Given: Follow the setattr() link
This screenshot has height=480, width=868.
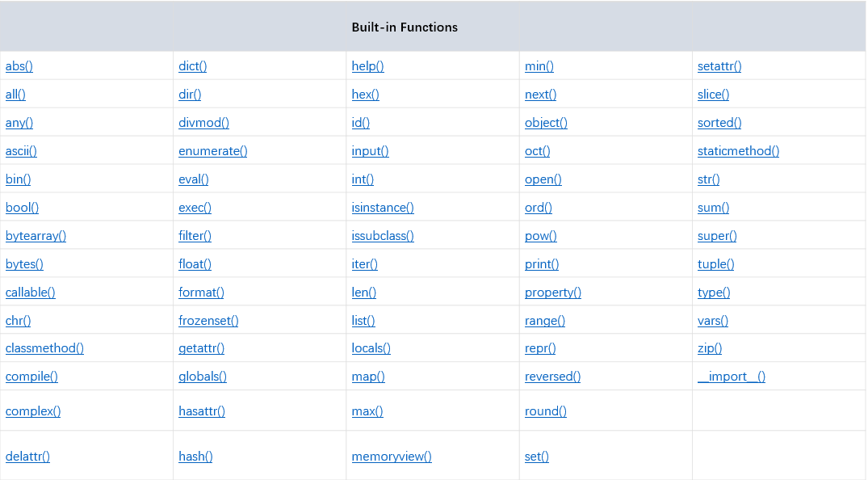Looking at the screenshot, I should (x=719, y=66).
